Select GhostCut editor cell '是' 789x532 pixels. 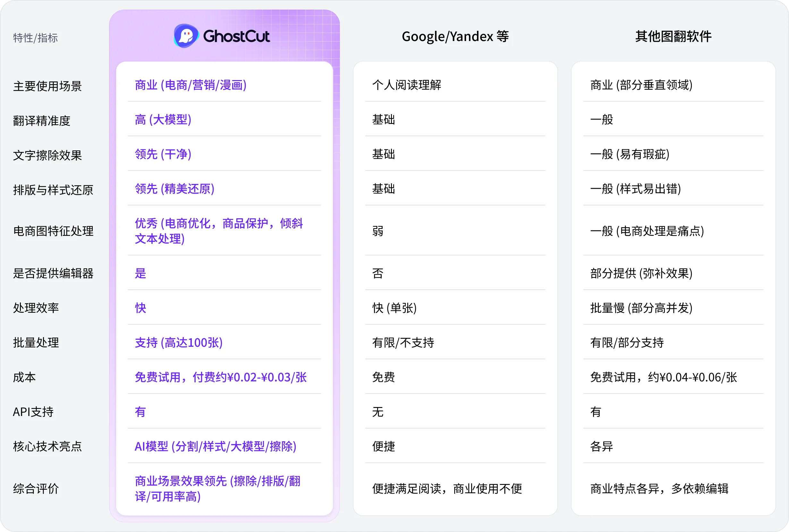140,273
